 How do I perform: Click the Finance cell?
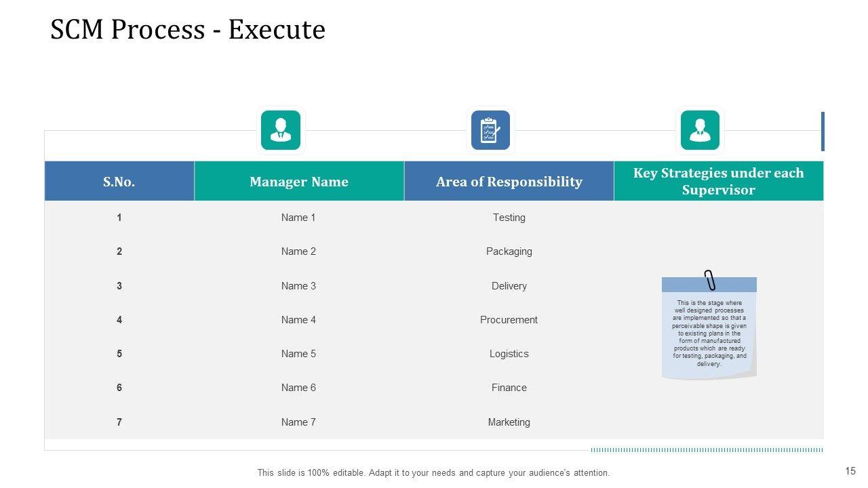coord(509,388)
